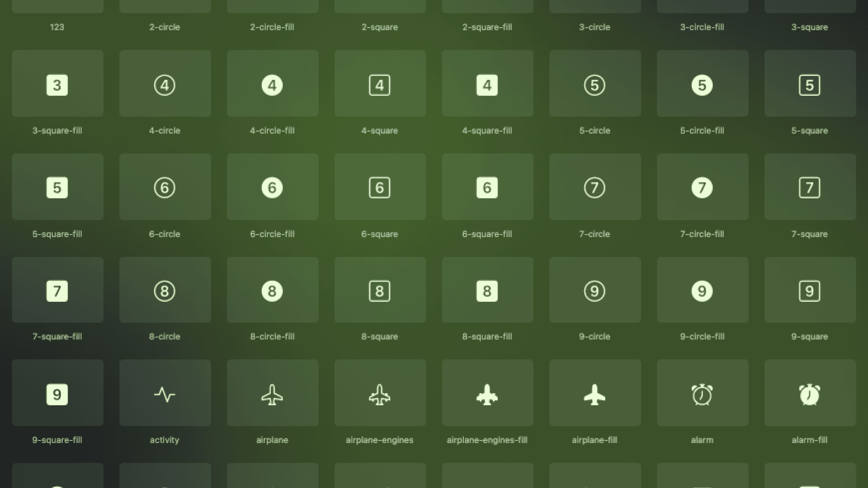Image resolution: width=868 pixels, height=488 pixels.
Task: Click the 6-square-fill icon
Action: click(x=487, y=187)
